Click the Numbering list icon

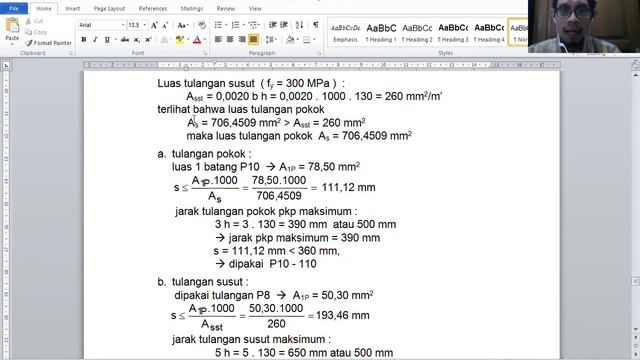point(236,25)
